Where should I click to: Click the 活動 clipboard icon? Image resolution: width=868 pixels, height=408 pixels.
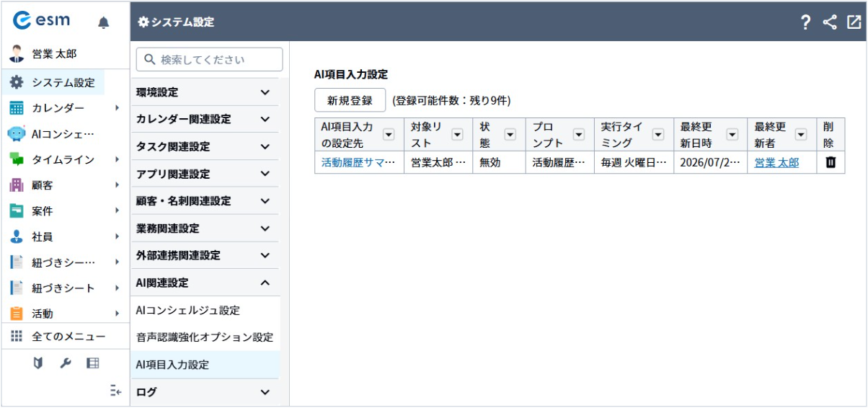[x=17, y=314]
